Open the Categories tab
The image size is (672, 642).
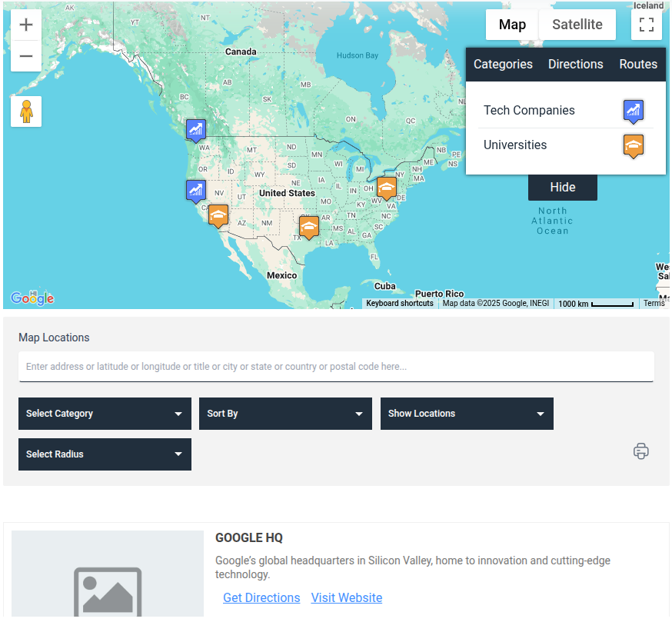click(503, 65)
